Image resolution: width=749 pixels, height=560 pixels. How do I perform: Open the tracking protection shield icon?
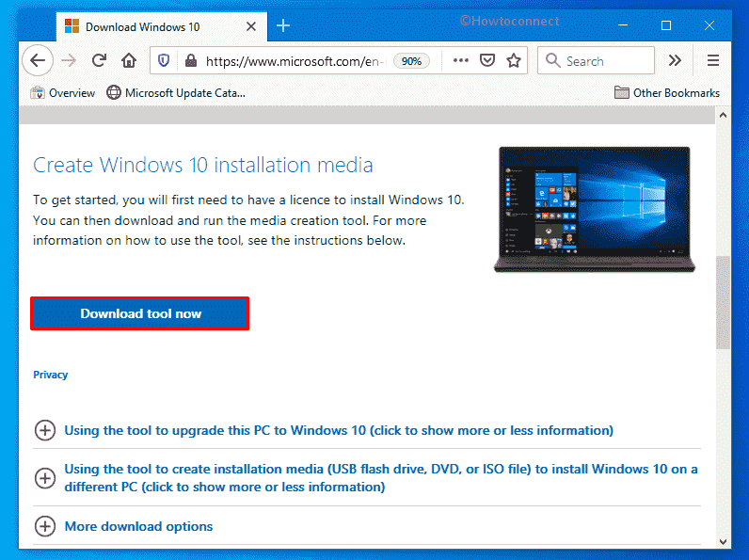(x=164, y=60)
